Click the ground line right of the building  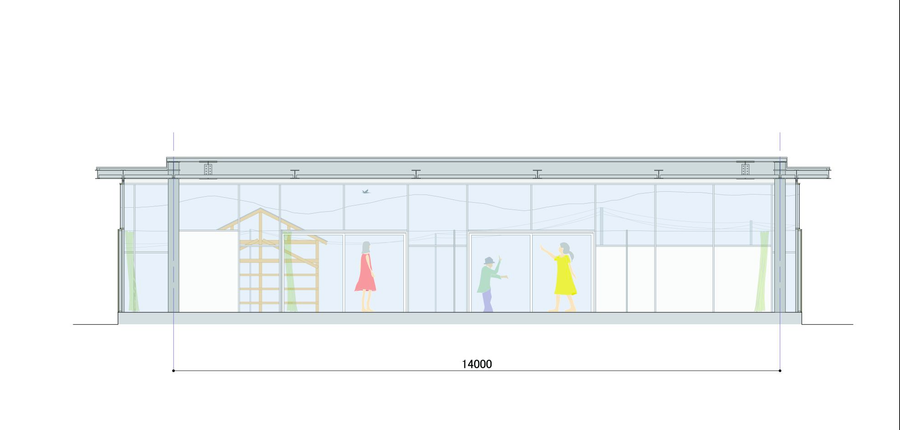click(828, 324)
